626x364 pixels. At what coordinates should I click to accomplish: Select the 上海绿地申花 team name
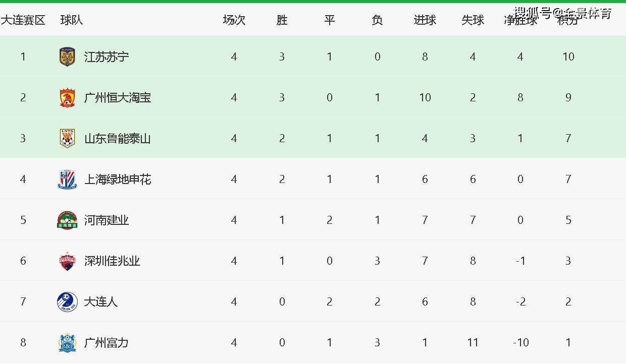pos(118,179)
